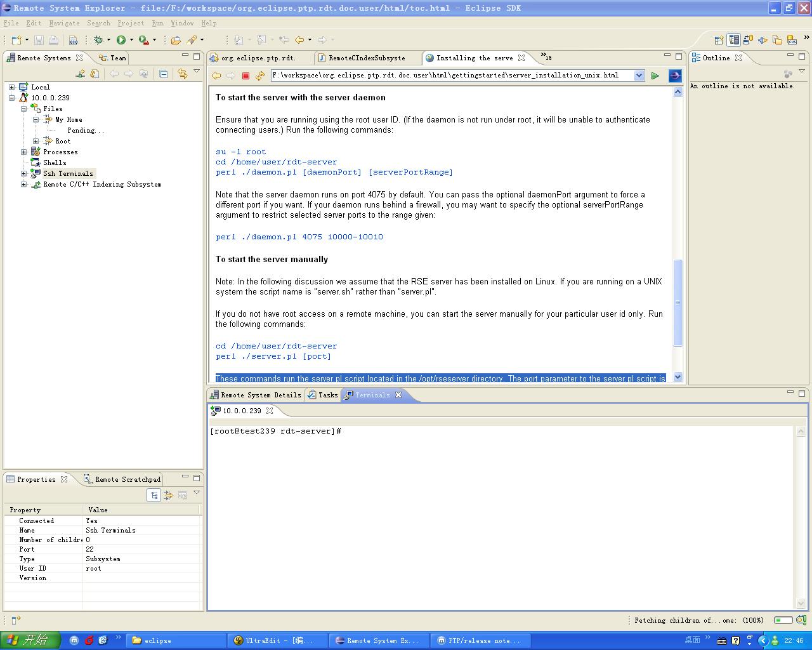Select Shells in Remote Systems tree

click(x=55, y=162)
